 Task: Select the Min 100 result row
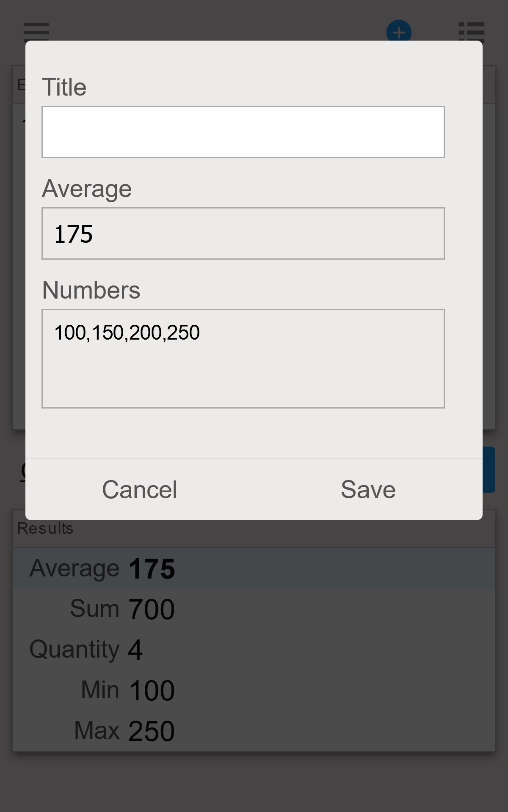point(254,690)
